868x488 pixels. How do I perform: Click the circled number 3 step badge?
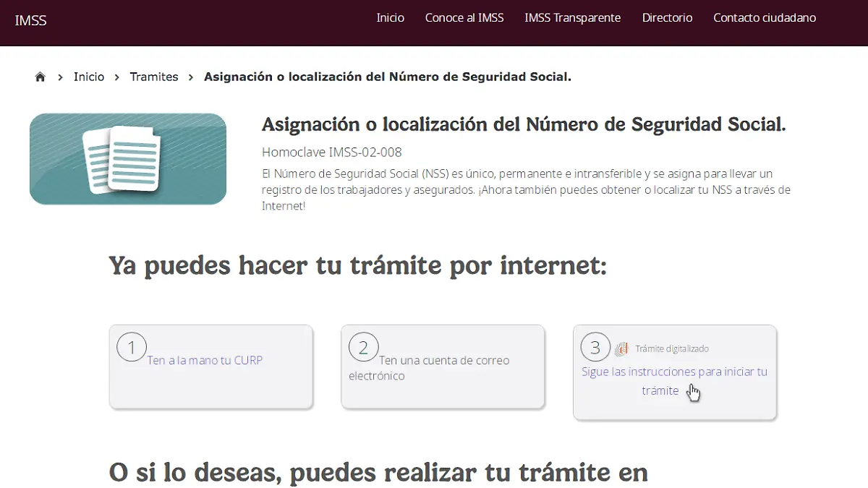click(595, 347)
